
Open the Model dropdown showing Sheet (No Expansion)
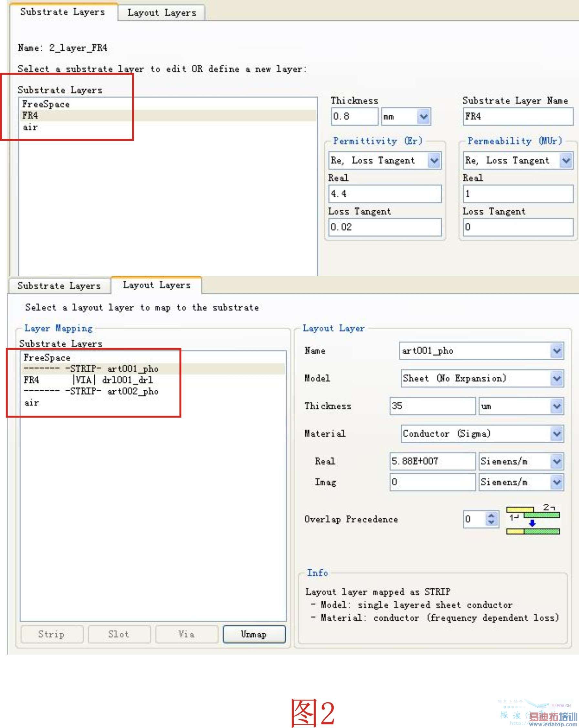point(482,378)
